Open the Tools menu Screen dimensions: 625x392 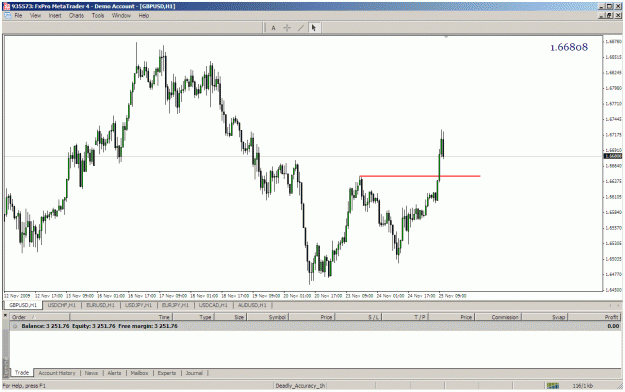pyautogui.click(x=98, y=16)
